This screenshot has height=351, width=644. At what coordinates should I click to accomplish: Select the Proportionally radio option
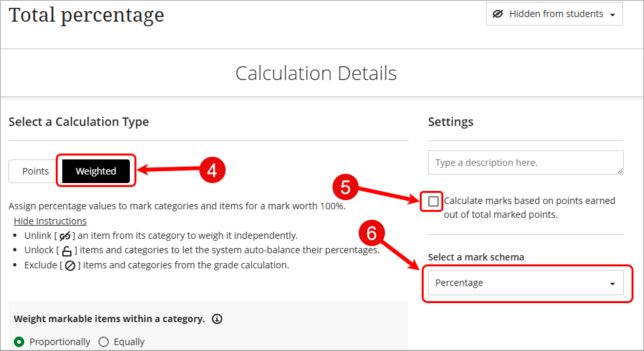(19, 342)
